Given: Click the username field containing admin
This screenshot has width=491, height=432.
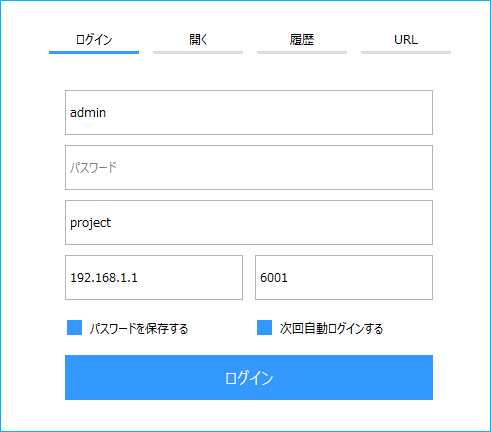Looking at the screenshot, I should pyautogui.click(x=249, y=112).
